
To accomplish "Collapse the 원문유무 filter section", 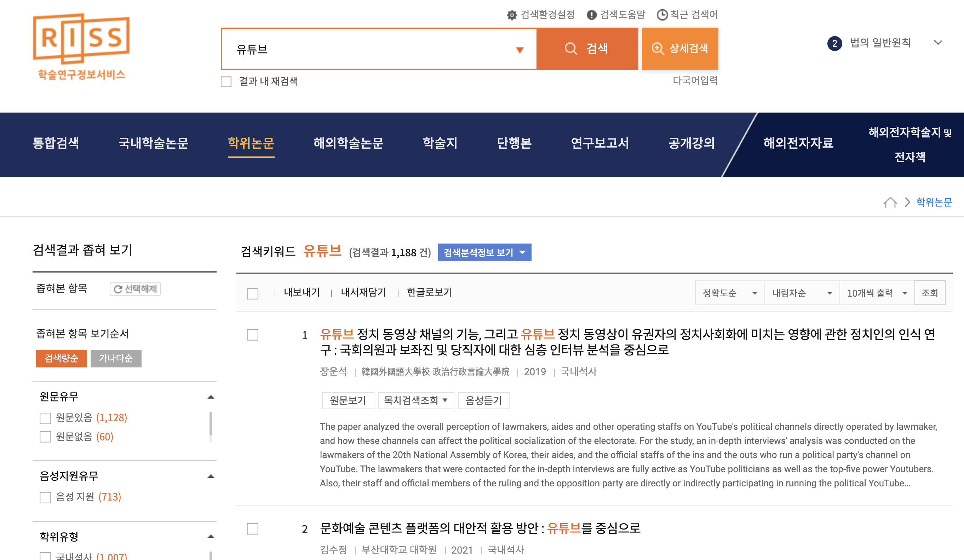I will pyautogui.click(x=211, y=397).
